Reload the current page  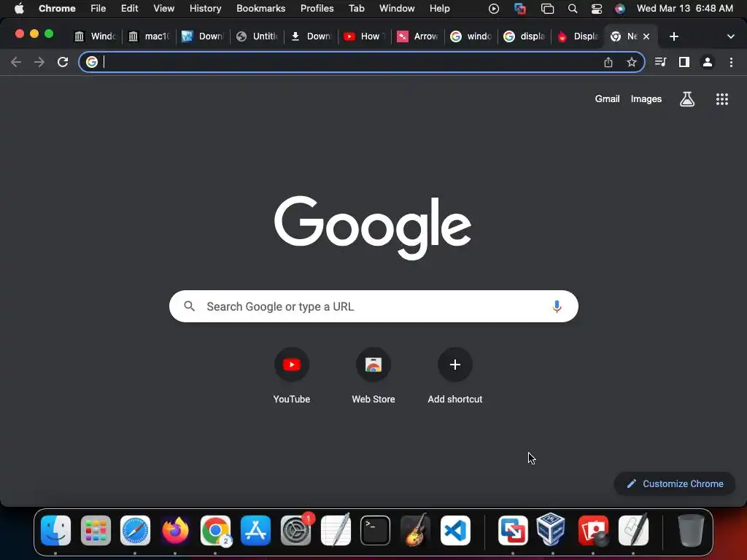(x=63, y=62)
